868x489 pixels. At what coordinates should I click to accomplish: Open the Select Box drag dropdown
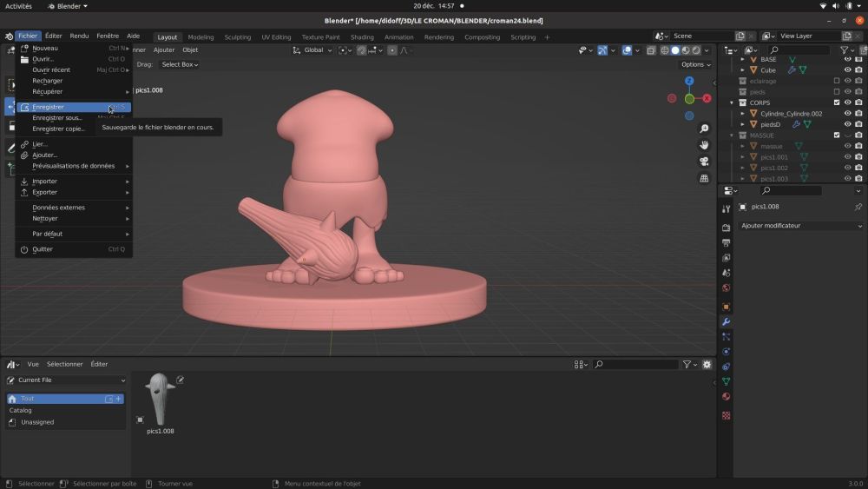coord(180,65)
